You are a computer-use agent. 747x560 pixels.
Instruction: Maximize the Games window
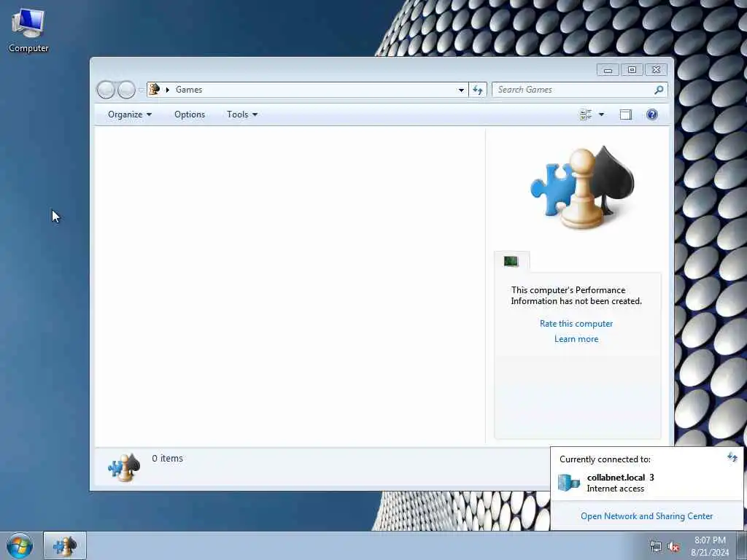(632, 70)
